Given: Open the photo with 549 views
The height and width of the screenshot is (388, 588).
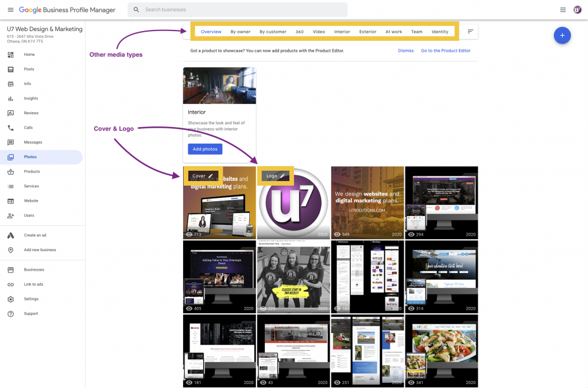Looking at the screenshot, I should [367, 203].
